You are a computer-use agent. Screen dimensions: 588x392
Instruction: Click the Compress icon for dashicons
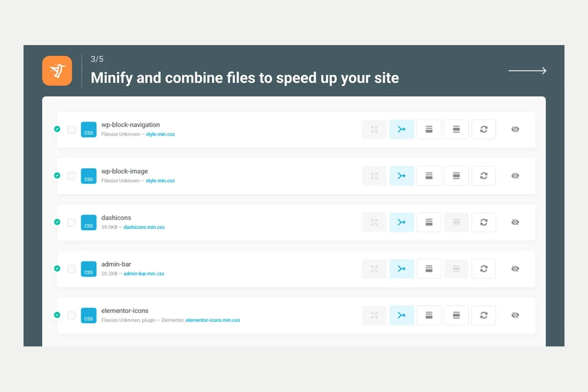click(x=374, y=222)
